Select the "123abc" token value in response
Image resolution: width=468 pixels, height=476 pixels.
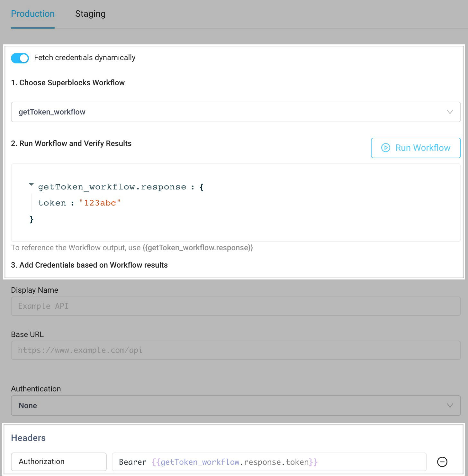tap(100, 203)
